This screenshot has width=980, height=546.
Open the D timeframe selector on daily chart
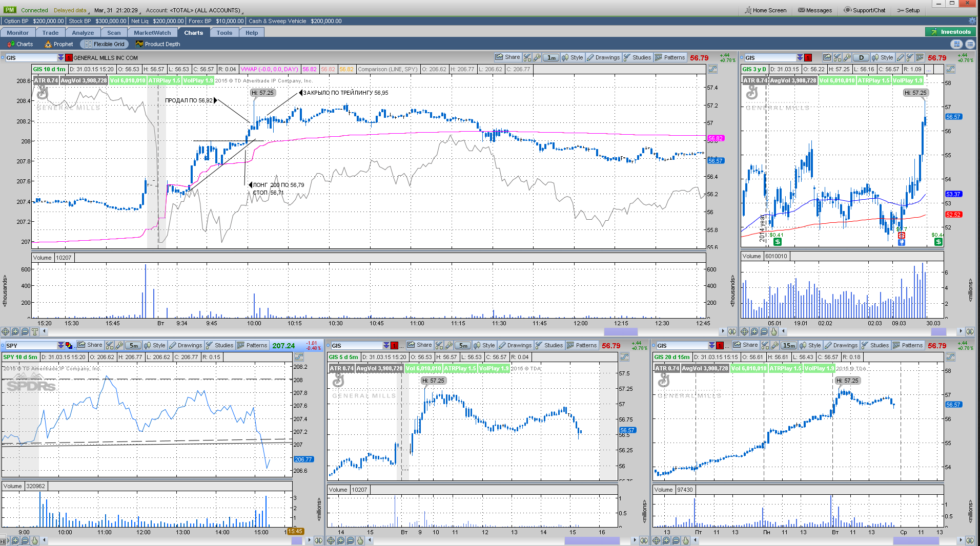coord(861,57)
